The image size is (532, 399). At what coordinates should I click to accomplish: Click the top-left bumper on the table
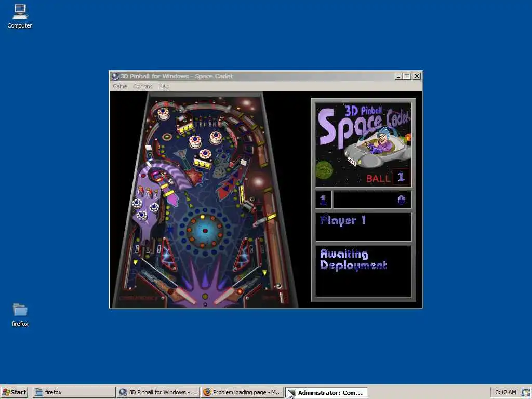click(x=163, y=113)
